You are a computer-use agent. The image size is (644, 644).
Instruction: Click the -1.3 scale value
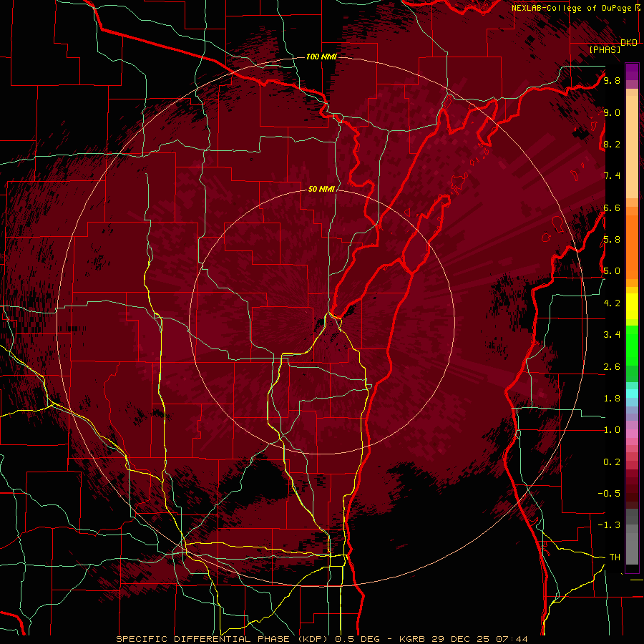(609, 525)
